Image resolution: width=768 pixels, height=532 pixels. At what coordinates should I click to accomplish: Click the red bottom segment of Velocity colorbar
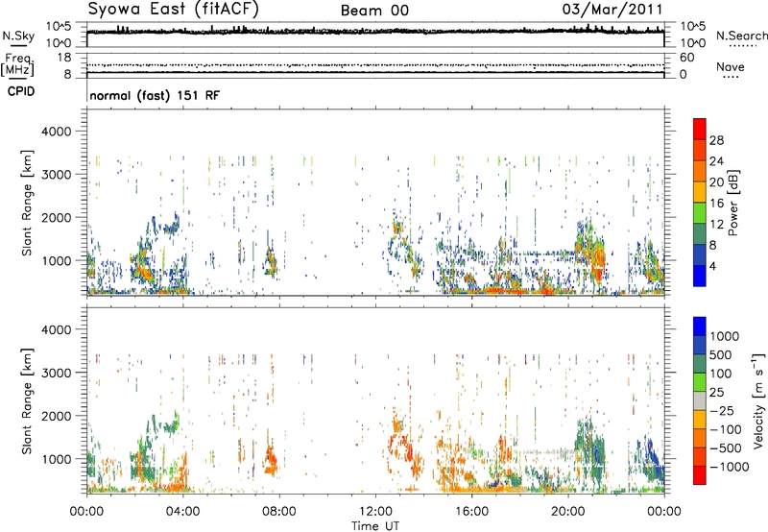700,475
